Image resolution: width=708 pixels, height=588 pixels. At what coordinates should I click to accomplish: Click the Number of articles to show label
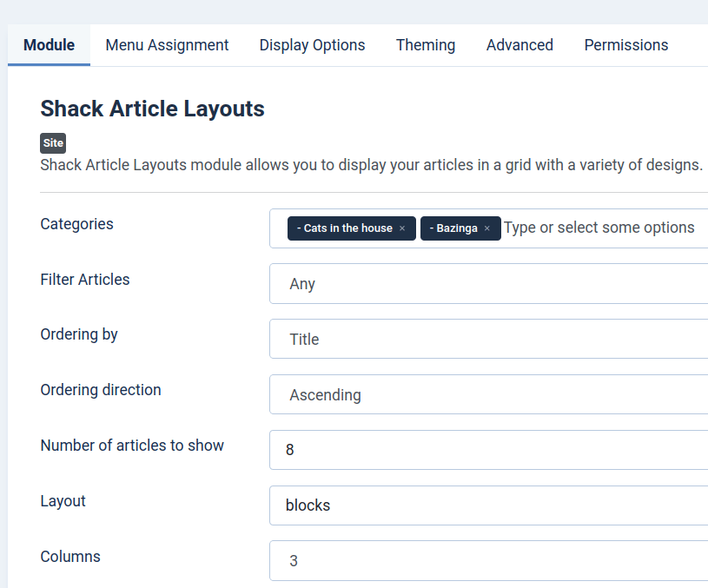[x=132, y=446]
